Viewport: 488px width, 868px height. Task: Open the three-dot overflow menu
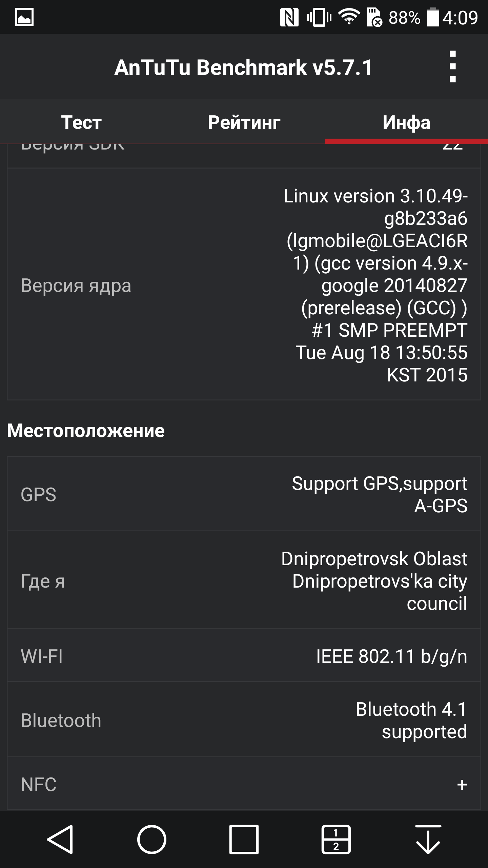click(x=452, y=67)
